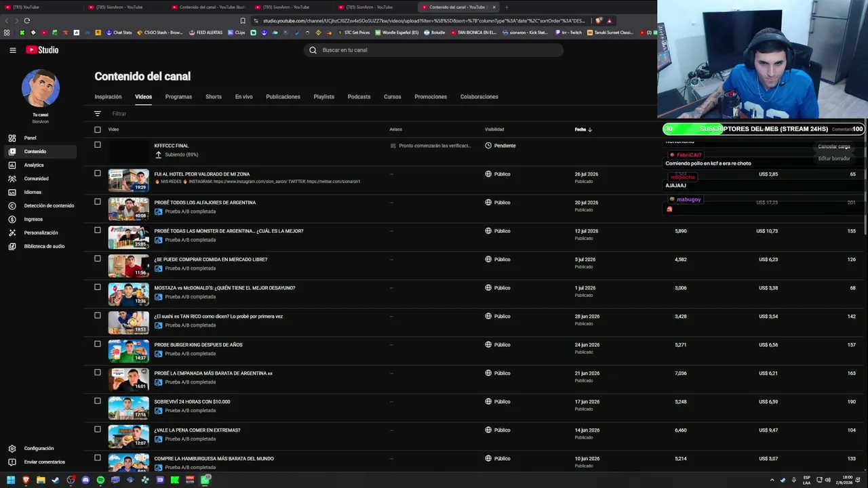Screen dimensions: 868x488
Task: Click the filter icon beside Filtrar
Action: click(98, 114)
